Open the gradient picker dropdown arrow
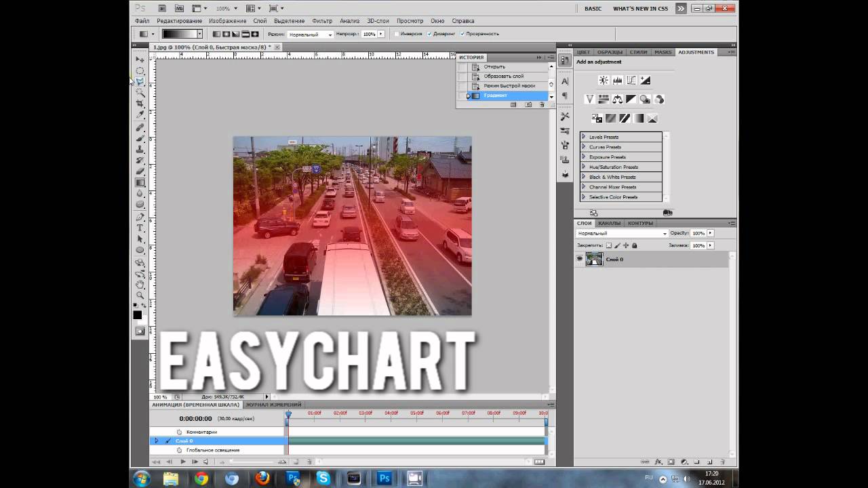Viewport: 868px width, 488px height. pyautogui.click(x=199, y=34)
